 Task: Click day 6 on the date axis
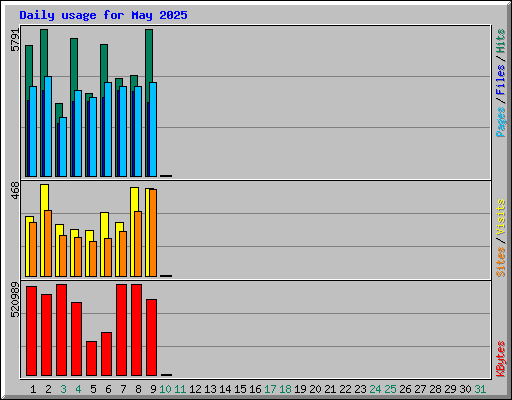pyautogui.click(x=108, y=389)
